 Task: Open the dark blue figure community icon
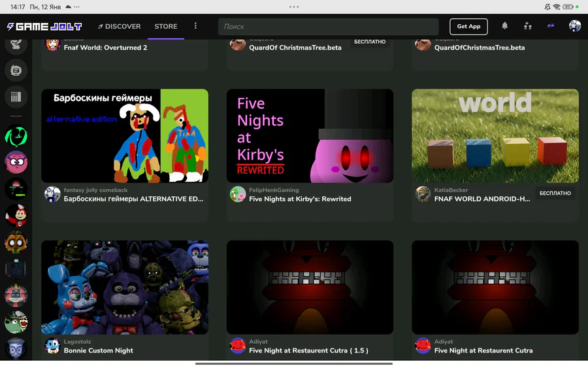[16, 269]
